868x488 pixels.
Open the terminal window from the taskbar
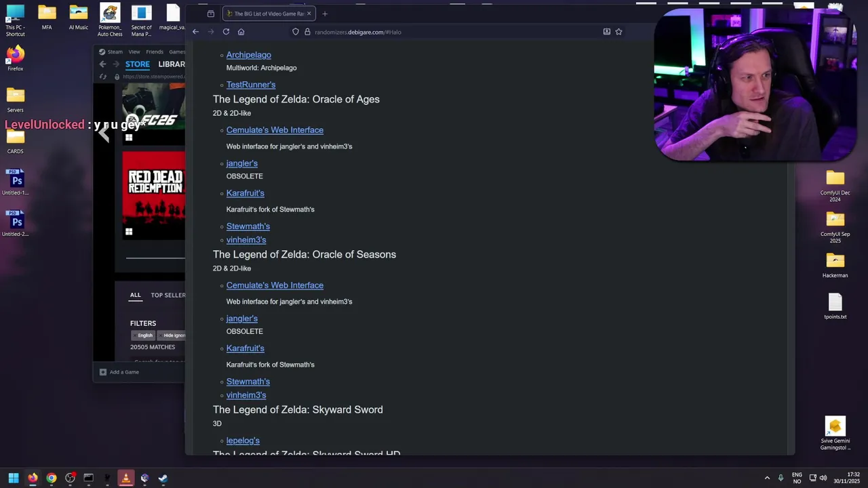click(x=88, y=478)
